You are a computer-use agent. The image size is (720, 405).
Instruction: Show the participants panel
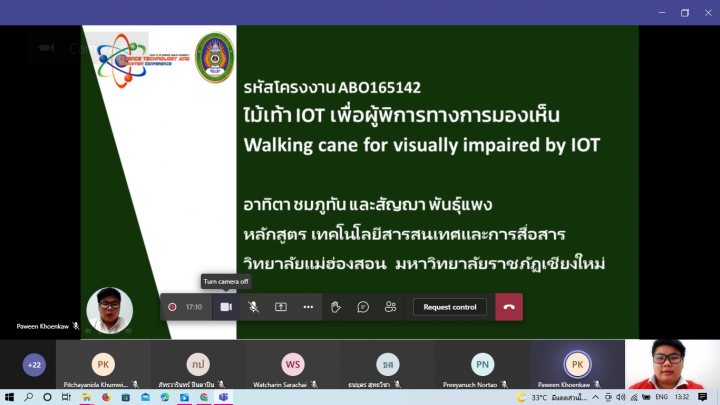[390, 307]
